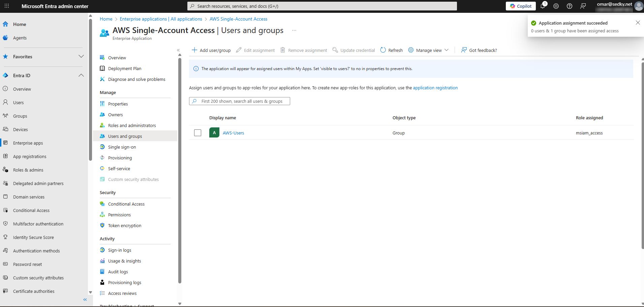Open Self-service settings
644x307 pixels.
[119, 168]
